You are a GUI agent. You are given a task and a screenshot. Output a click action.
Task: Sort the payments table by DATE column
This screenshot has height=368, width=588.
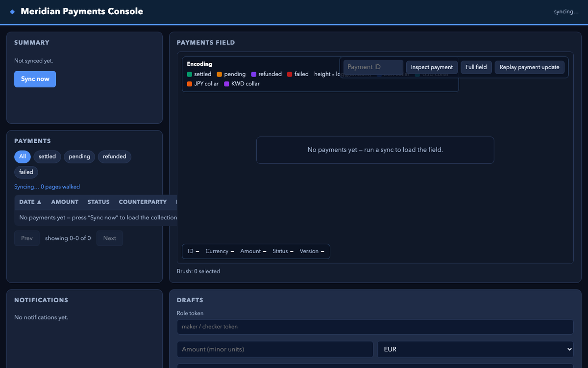[x=30, y=202]
